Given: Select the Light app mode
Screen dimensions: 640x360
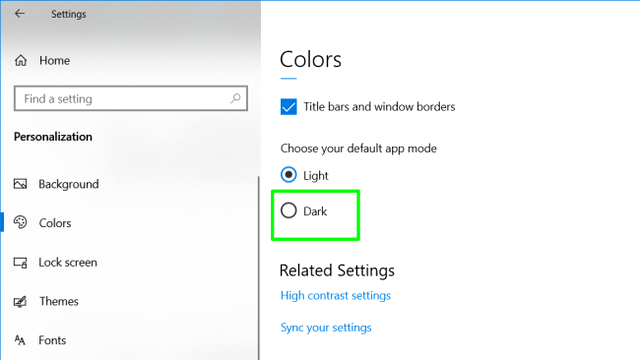Looking at the screenshot, I should (289, 175).
